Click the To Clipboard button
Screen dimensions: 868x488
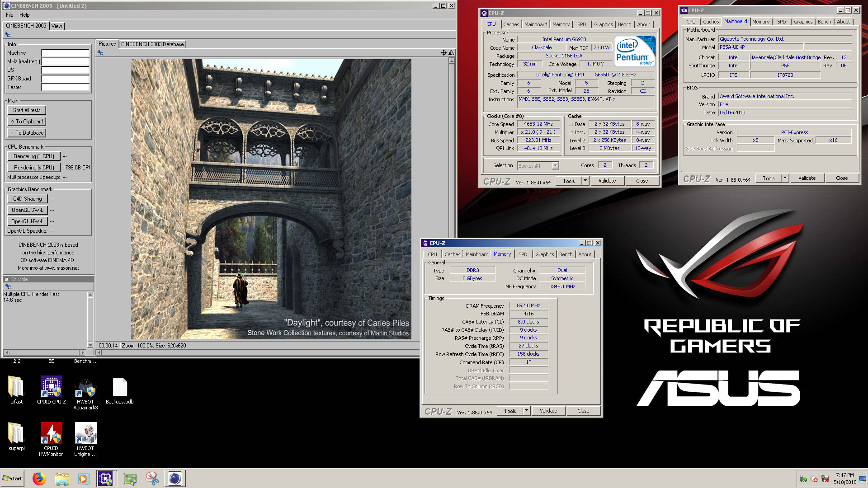coord(27,122)
